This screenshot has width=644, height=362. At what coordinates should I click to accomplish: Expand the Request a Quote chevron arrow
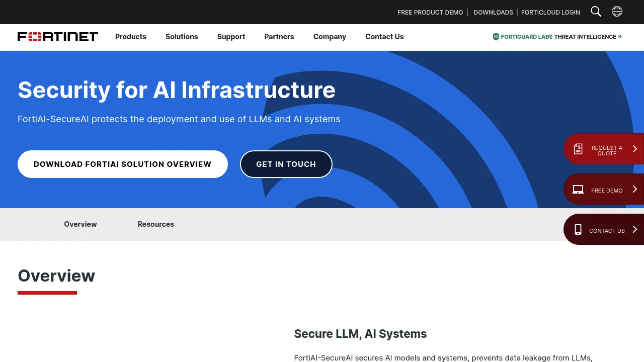click(635, 149)
